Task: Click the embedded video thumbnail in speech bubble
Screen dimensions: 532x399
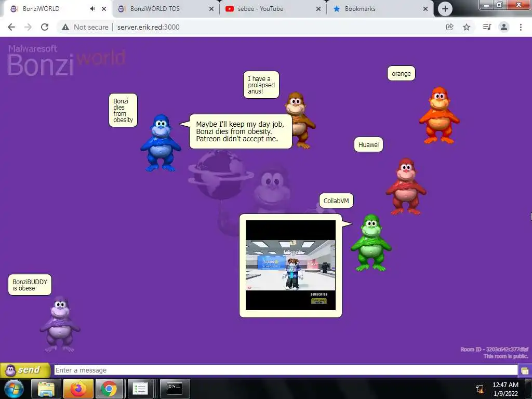Action: pyautogui.click(x=290, y=265)
